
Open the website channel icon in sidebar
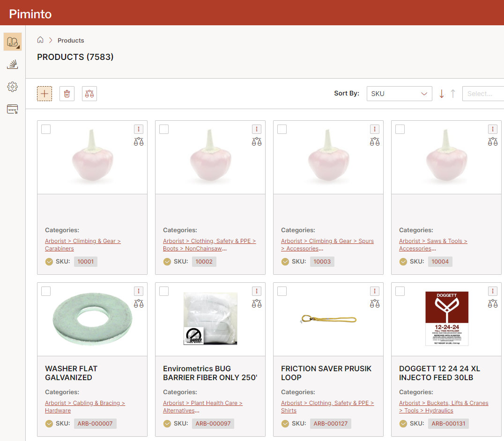point(13,110)
